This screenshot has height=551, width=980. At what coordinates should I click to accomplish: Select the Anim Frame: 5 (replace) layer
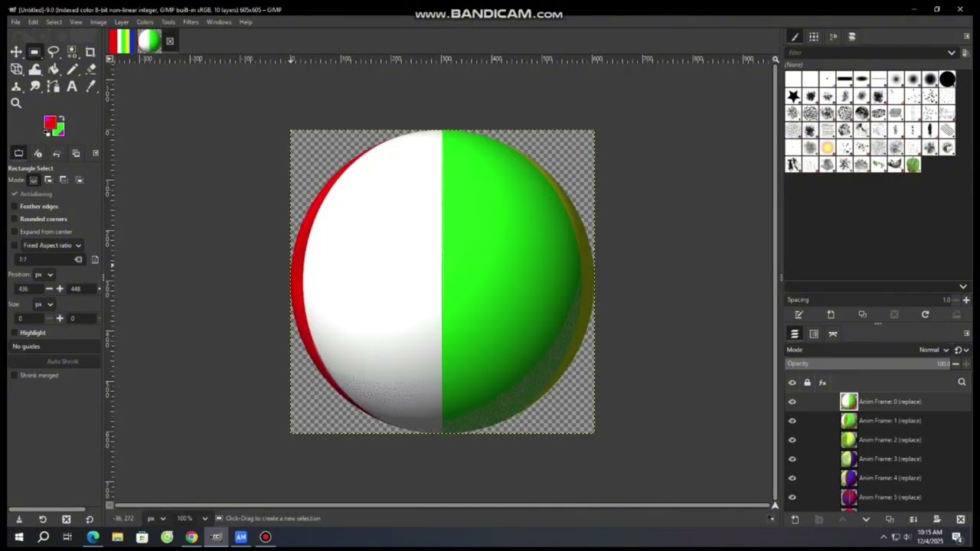point(890,497)
